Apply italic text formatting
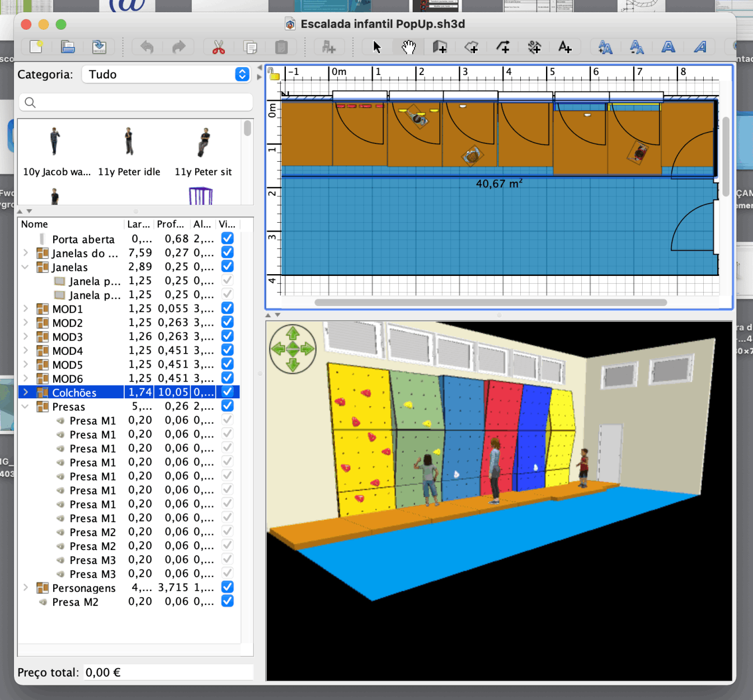 (700, 47)
